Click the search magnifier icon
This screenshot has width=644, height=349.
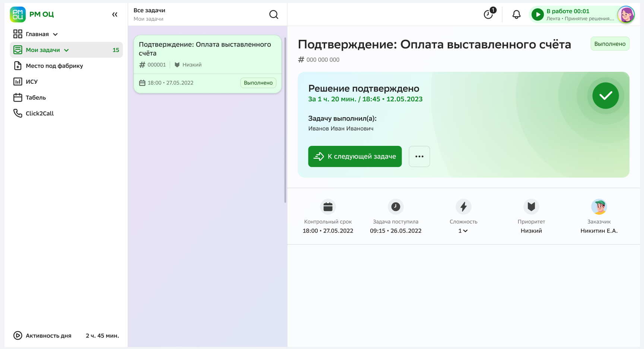[x=274, y=15]
